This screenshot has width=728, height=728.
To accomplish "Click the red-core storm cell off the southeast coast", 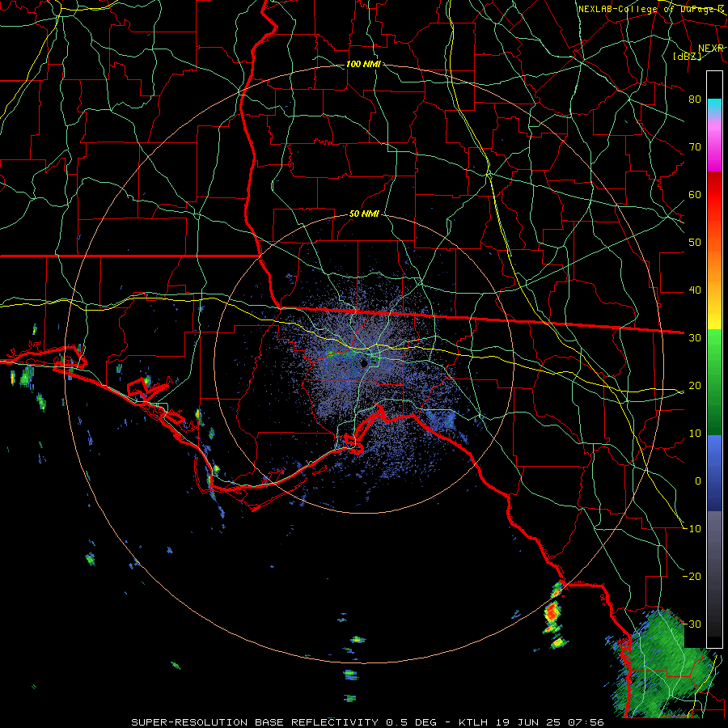I will pyautogui.click(x=552, y=613).
